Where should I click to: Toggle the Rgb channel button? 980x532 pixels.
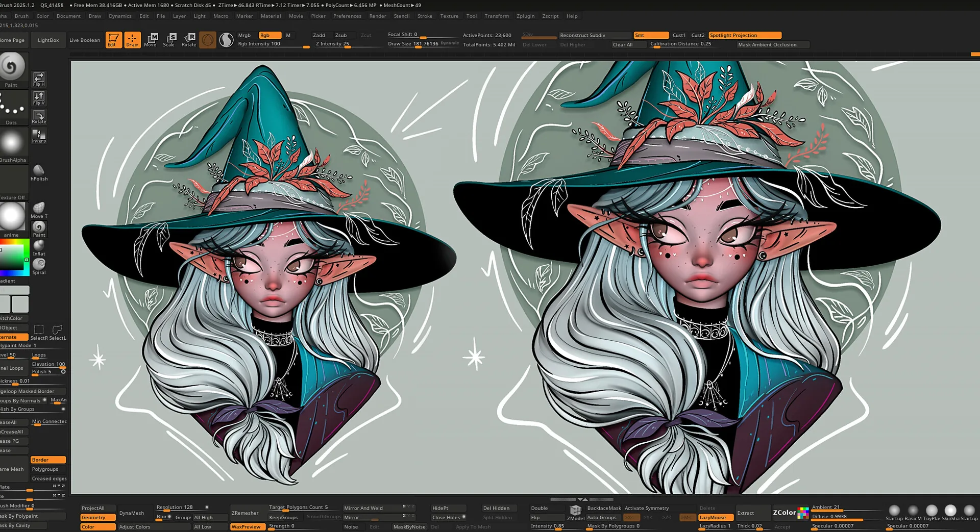(270, 35)
